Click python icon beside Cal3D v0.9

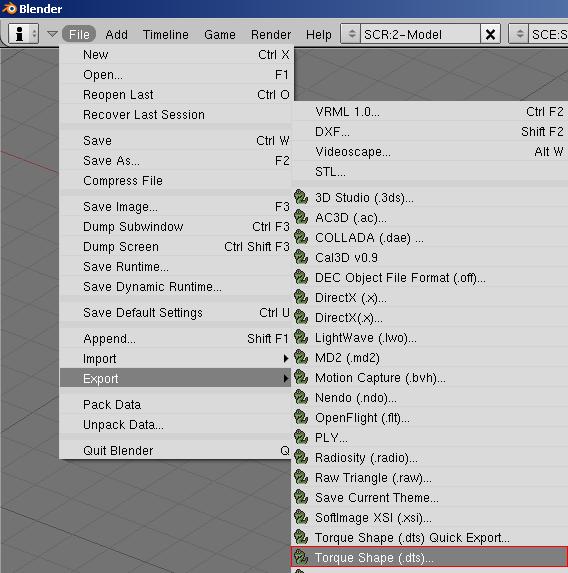click(301, 257)
